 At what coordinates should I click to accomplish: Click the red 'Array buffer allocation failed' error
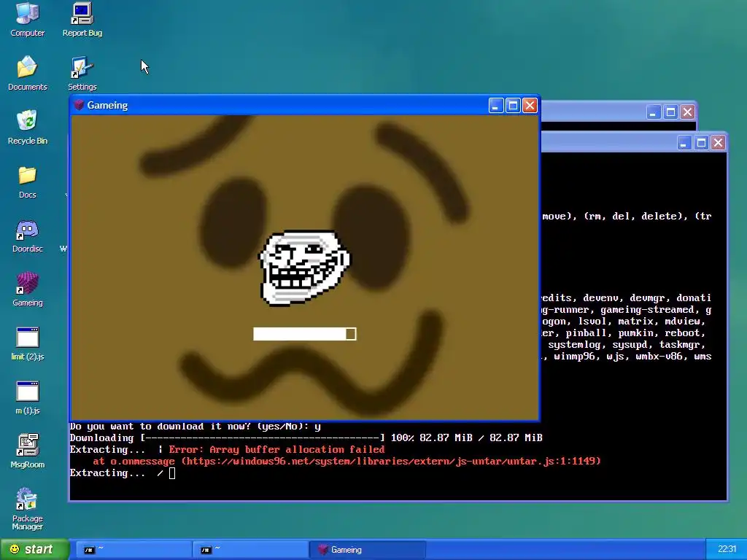[276, 449]
